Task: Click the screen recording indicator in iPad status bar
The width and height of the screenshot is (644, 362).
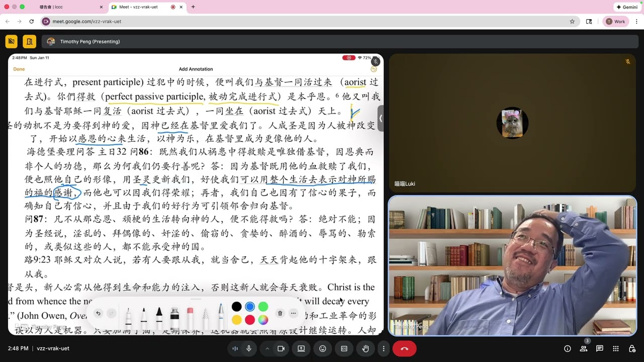Action: 349,58
